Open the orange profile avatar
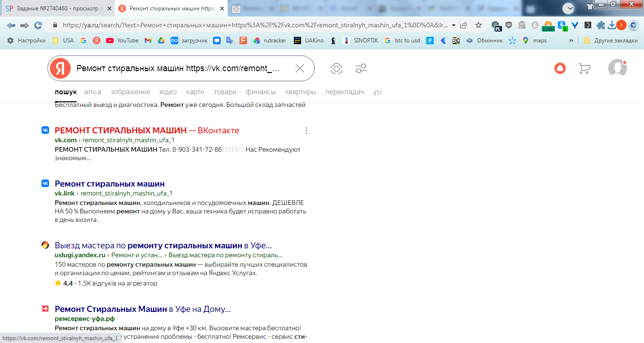Image resolution: width=644 pixels, height=343 pixels. 621,25
